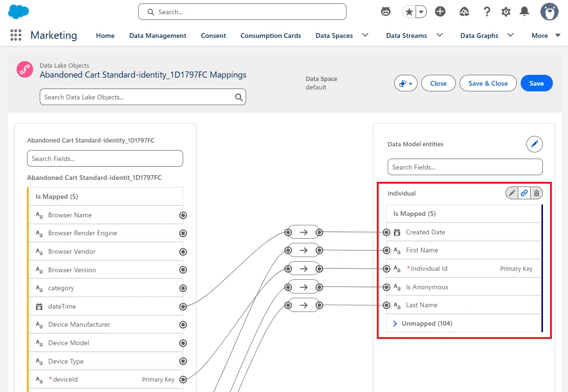Open the More navigation dropdown
The height and width of the screenshot is (392, 568).
click(x=546, y=36)
